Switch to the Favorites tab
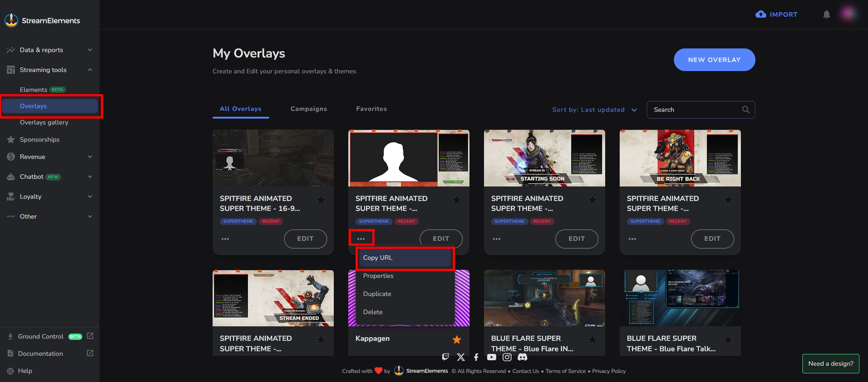 [371, 109]
